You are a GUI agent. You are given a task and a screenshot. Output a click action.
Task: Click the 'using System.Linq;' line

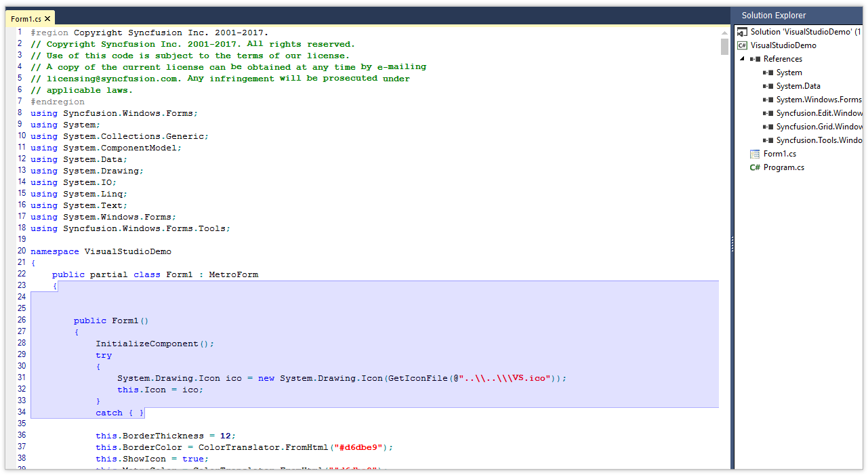tap(79, 194)
